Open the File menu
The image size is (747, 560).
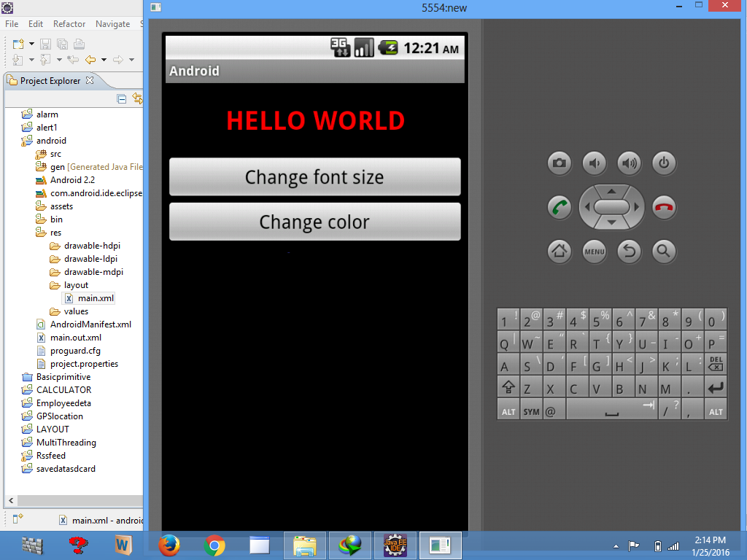click(x=11, y=23)
